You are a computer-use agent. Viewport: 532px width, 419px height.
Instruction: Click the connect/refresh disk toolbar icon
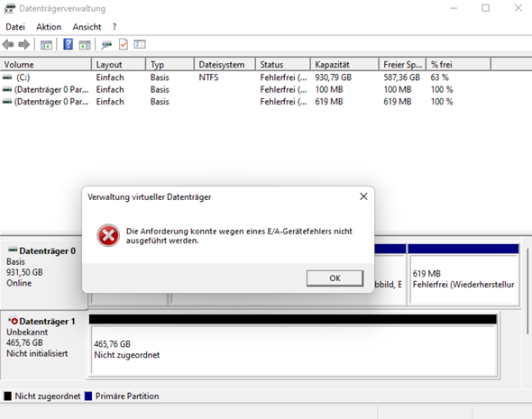coord(106,45)
